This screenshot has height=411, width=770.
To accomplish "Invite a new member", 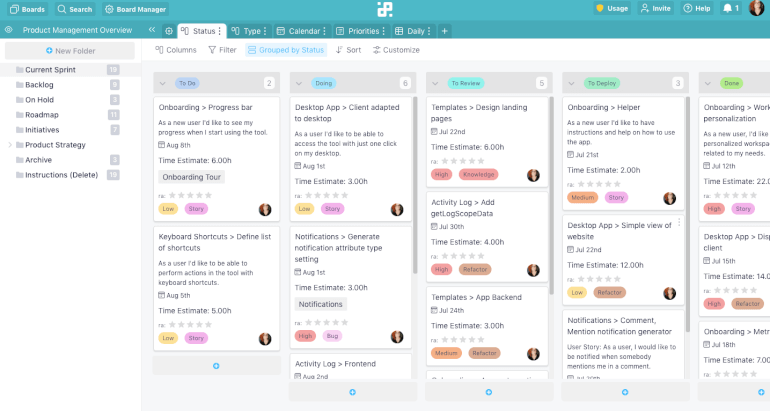I will (x=656, y=8).
